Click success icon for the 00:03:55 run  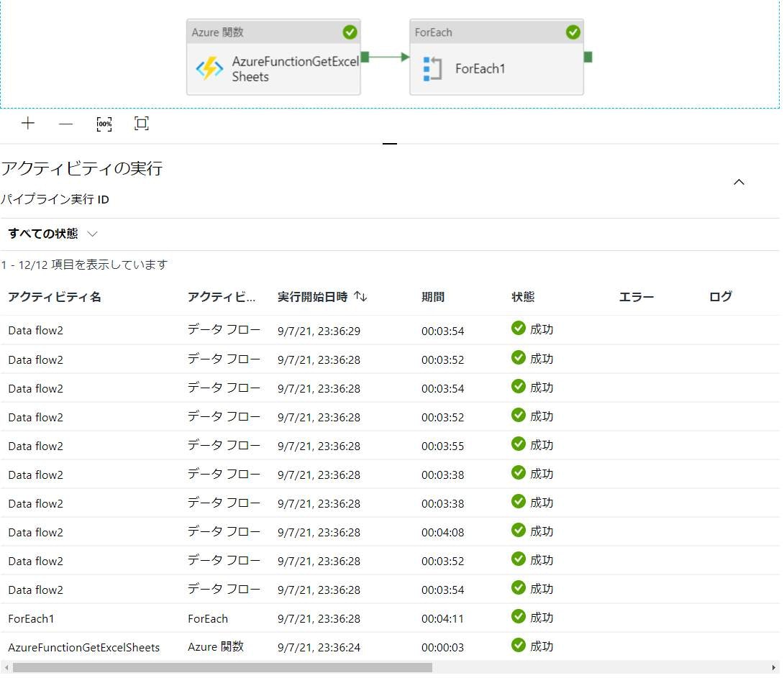tap(519, 444)
